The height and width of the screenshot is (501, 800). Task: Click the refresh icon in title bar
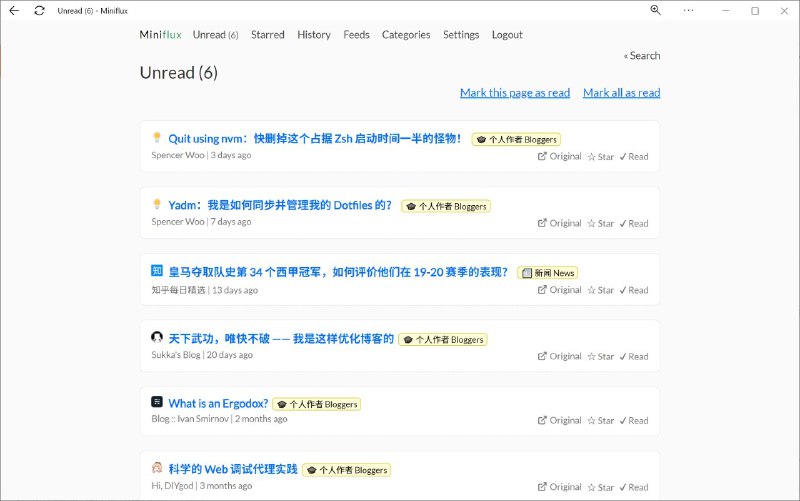[39, 10]
